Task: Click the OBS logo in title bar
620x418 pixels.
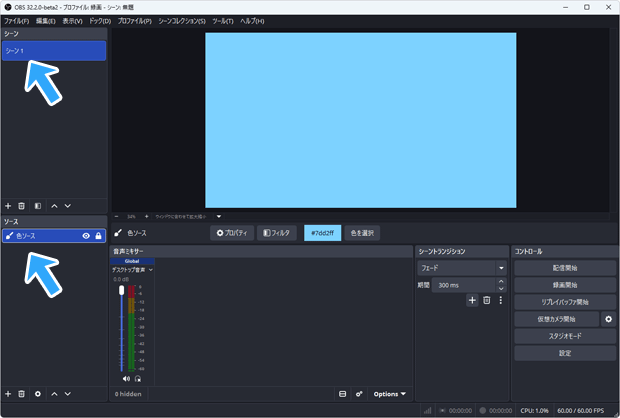Action: click(x=8, y=7)
